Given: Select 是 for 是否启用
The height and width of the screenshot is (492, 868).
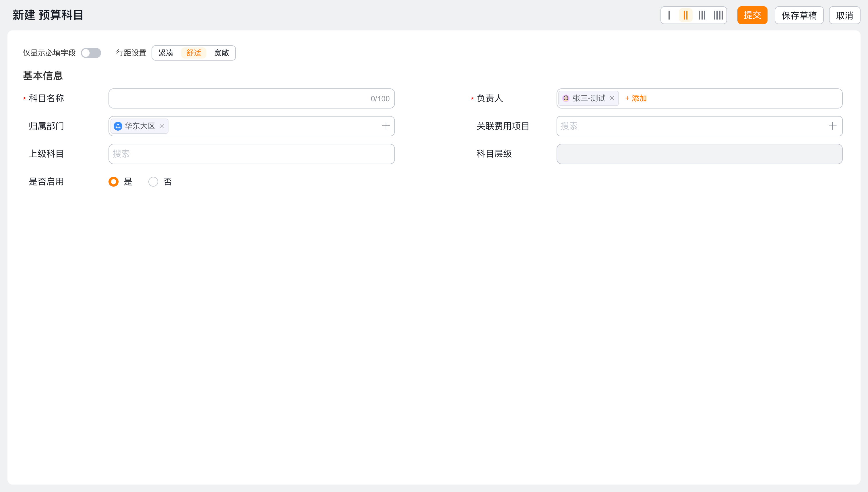Looking at the screenshot, I should click(114, 182).
